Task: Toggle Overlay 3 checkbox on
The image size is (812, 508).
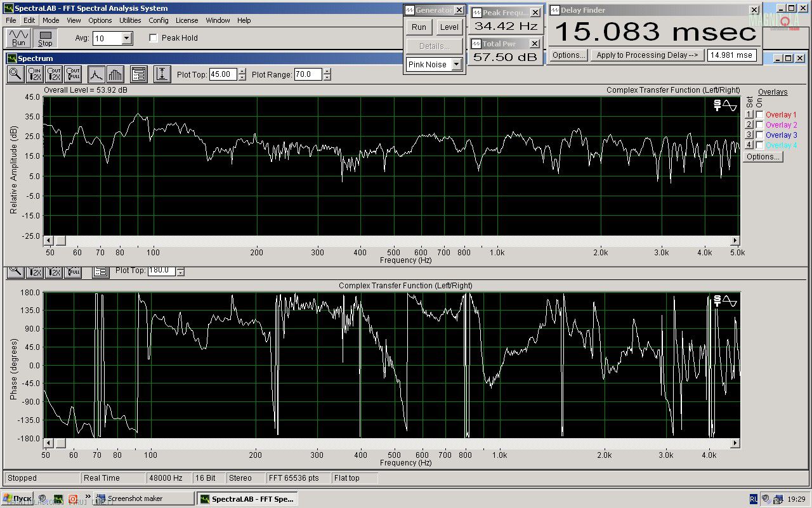Action: (x=759, y=135)
